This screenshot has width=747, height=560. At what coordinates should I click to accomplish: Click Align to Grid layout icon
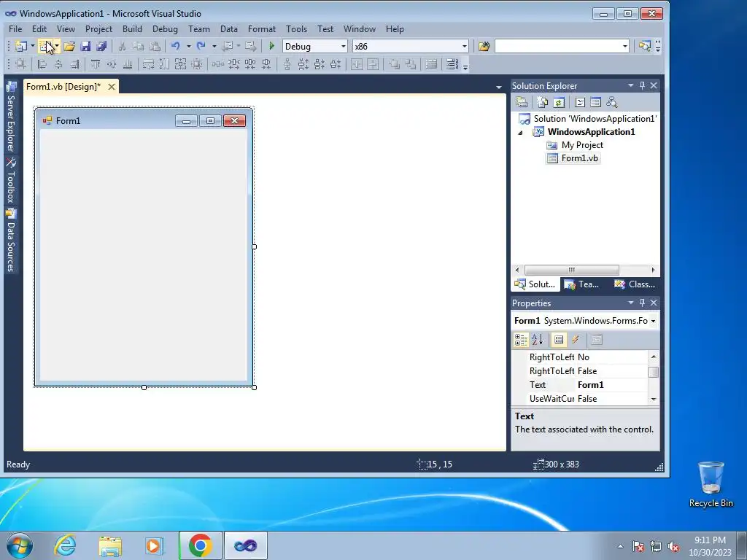click(20, 64)
